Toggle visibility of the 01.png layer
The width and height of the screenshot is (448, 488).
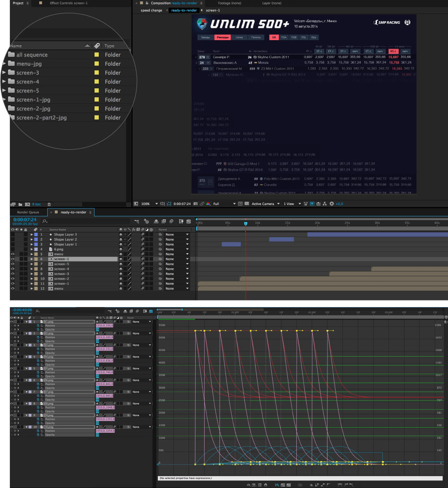point(12,321)
